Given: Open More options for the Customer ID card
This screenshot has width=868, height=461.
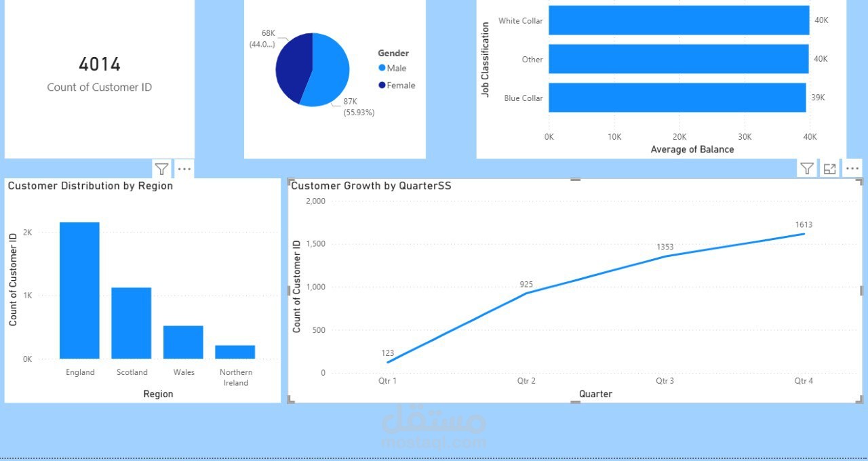Looking at the screenshot, I should [184, 169].
